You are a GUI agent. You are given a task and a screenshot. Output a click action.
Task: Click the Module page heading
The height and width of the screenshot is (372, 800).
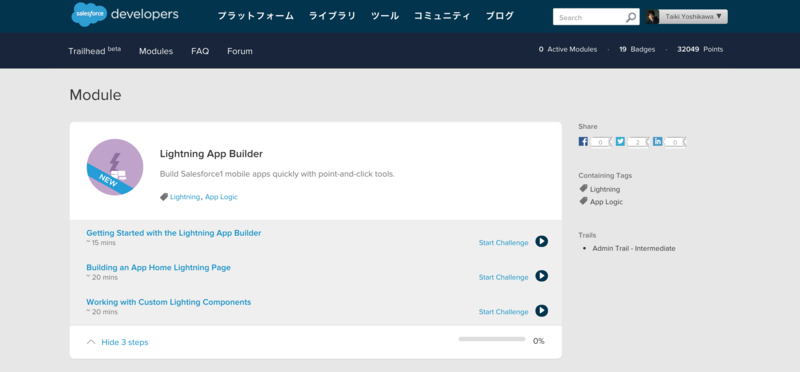coord(95,95)
